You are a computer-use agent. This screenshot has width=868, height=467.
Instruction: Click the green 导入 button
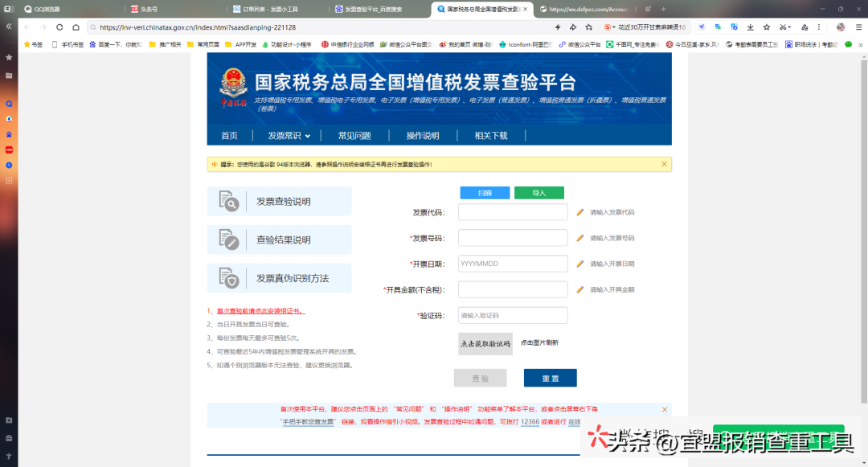[538, 193]
